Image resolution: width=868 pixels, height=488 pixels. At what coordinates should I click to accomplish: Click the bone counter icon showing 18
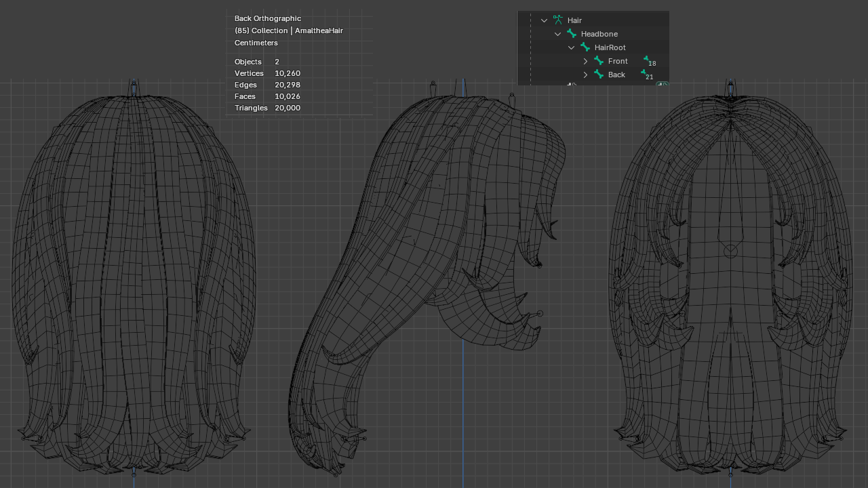646,61
